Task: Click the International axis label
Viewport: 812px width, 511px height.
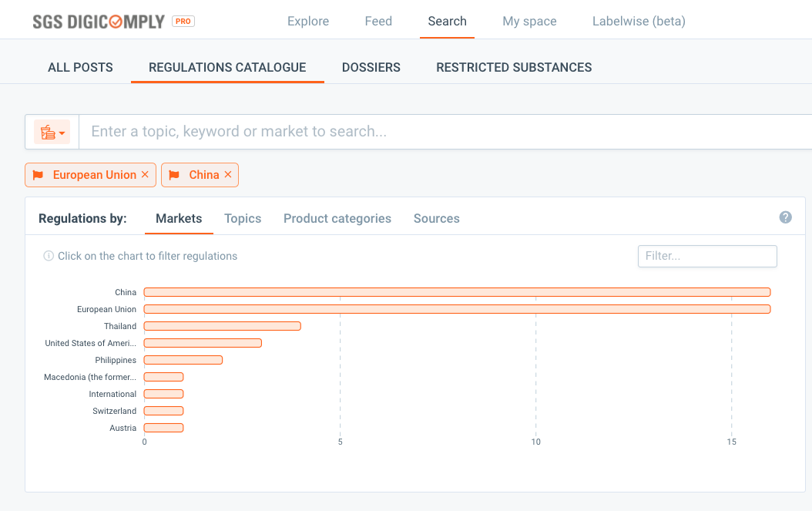Action: tap(112, 394)
